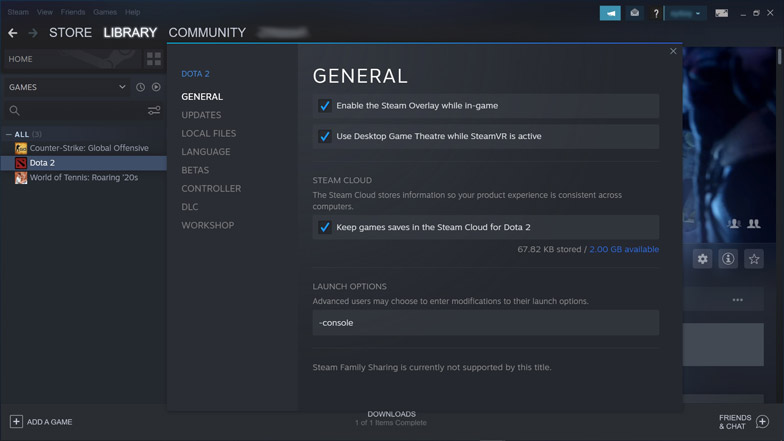Open the three dots more menu
This screenshot has height=441, width=784.
[738, 300]
